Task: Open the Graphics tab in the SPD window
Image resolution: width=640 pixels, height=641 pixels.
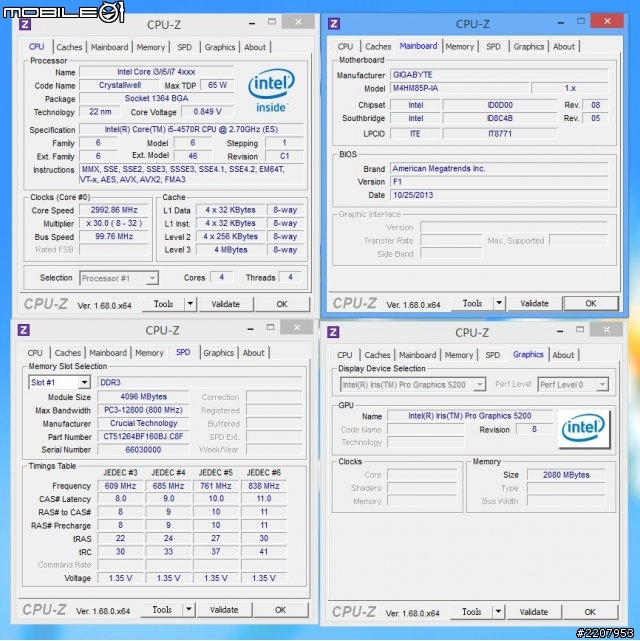Action: (x=219, y=353)
